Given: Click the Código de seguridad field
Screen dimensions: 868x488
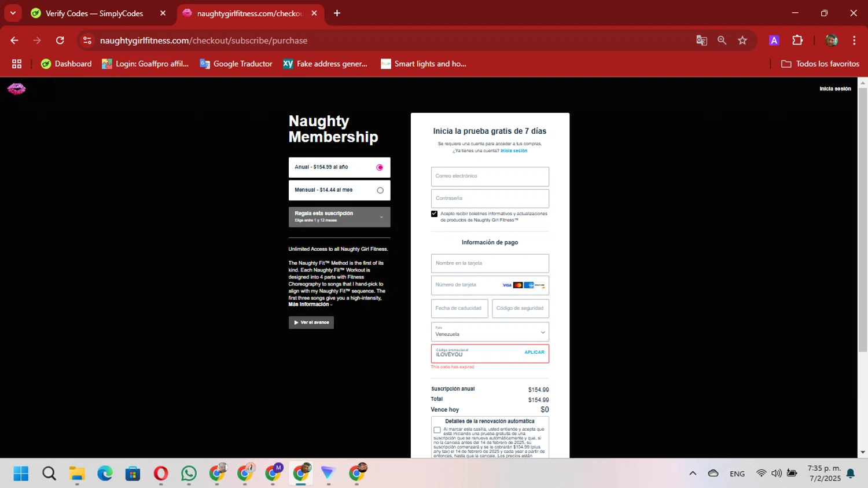Looking at the screenshot, I should [520, 309].
